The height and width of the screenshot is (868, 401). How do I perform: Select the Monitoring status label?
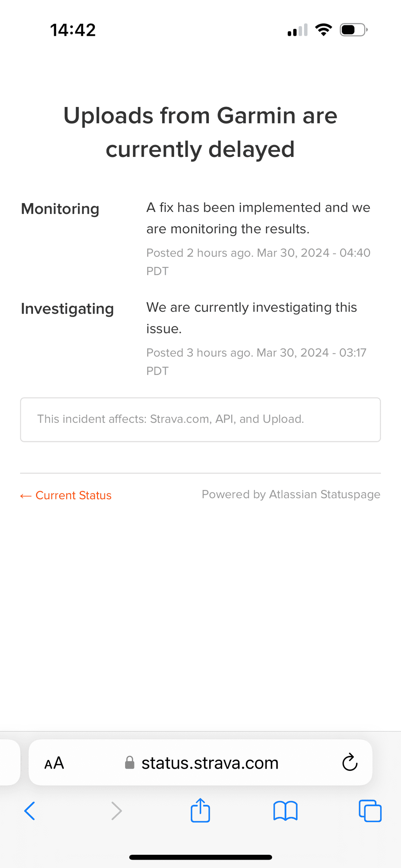(x=60, y=209)
